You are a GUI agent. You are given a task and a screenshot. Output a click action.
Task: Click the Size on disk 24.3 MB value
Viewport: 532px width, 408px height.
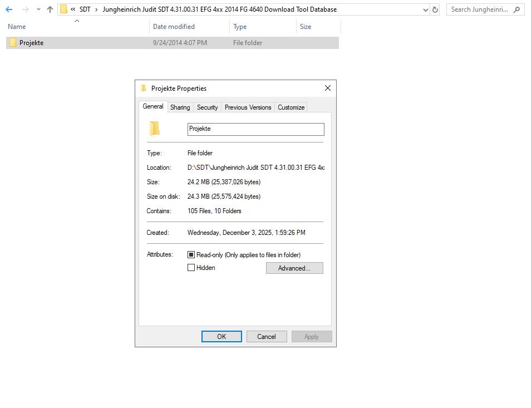[224, 196]
